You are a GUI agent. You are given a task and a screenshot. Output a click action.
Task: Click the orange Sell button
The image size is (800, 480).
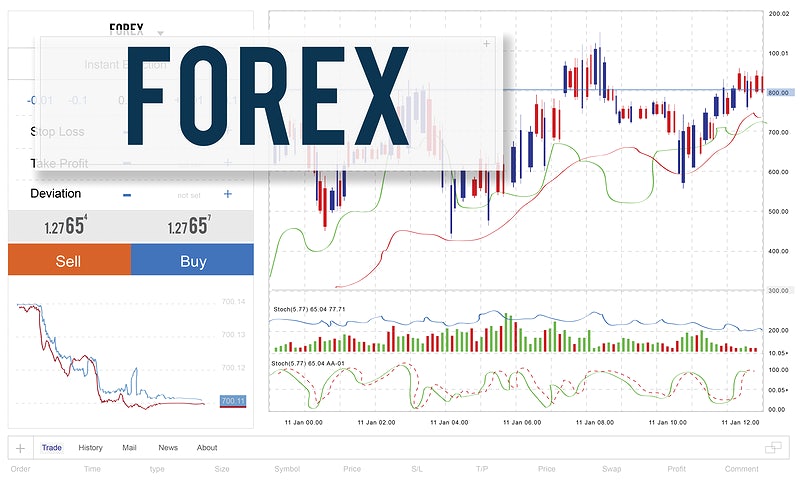click(69, 260)
